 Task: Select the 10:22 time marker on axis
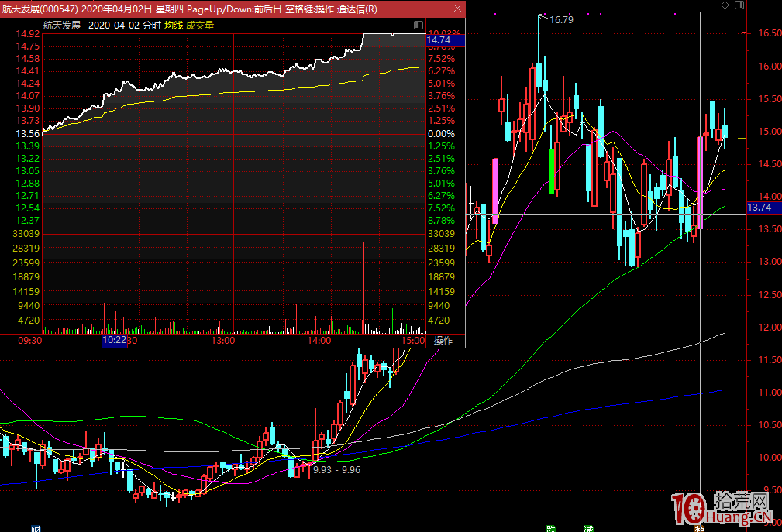pyautogui.click(x=115, y=341)
